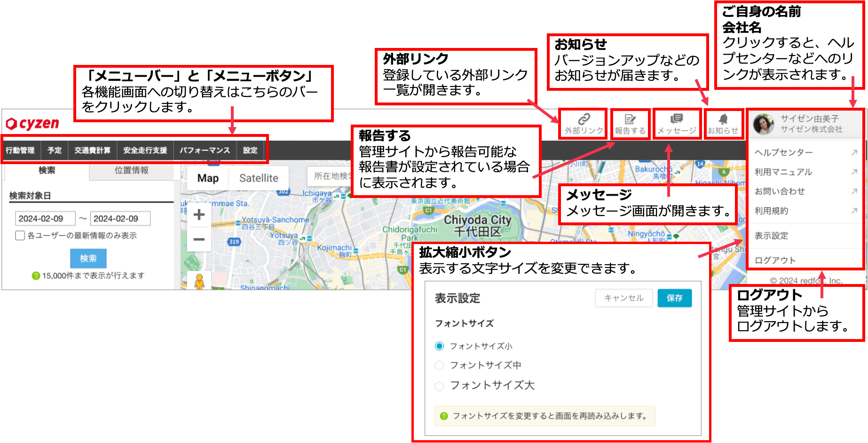Enable 各ユーザーの最新情報のみ表示 checkbox
The width and height of the screenshot is (868, 443).
pyautogui.click(x=20, y=236)
